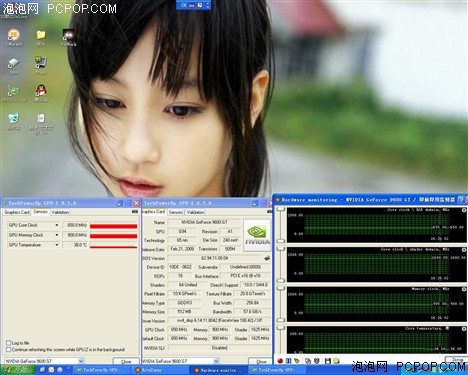Expand GPU selector in left GPU-Z window
Viewport: 468px width, 375px height.
click(x=81, y=361)
